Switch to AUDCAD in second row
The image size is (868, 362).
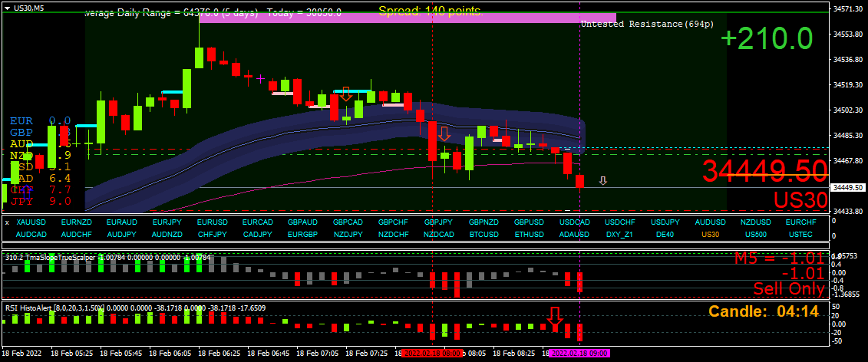coord(31,234)
